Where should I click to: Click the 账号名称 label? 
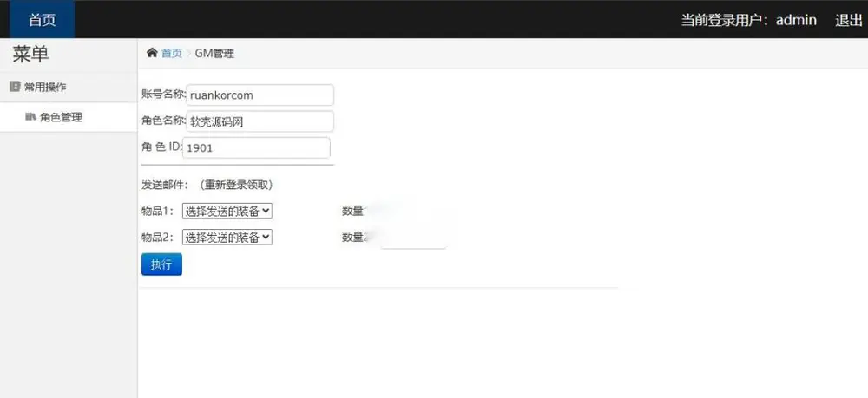(164, 94)
